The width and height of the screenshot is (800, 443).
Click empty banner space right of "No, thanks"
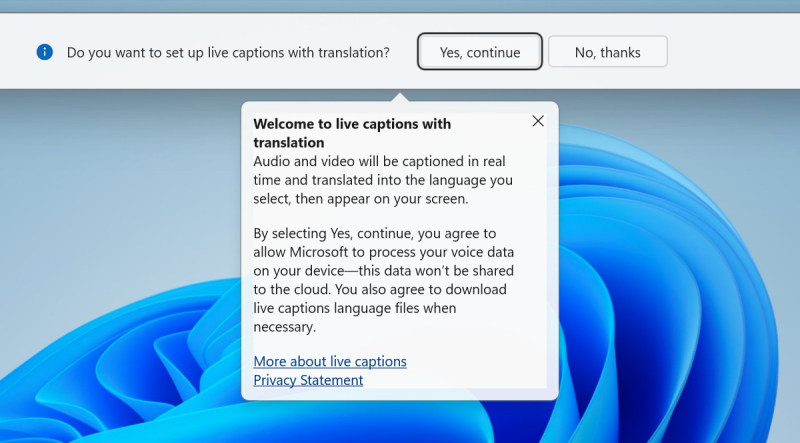click(730, 52)
